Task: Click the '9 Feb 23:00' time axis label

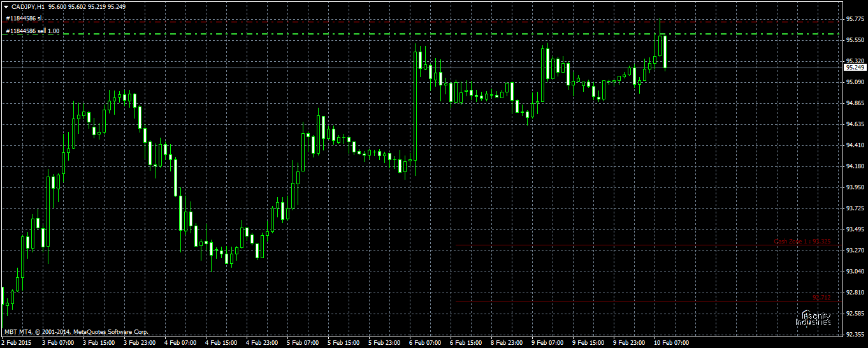Action: 629,343
